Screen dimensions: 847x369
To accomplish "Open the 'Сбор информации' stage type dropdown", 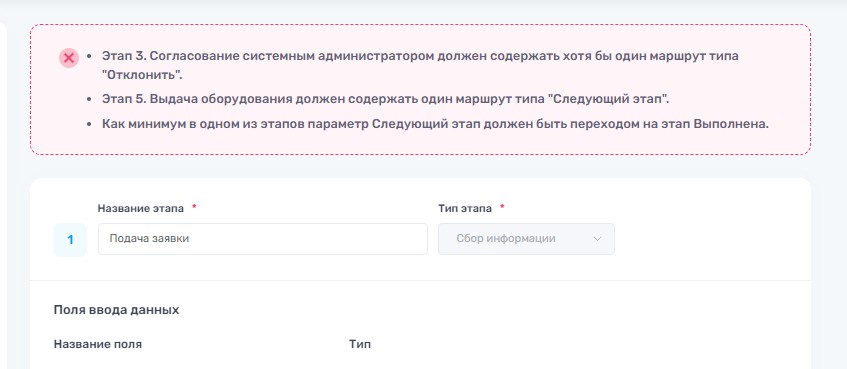I will [526, 239].
